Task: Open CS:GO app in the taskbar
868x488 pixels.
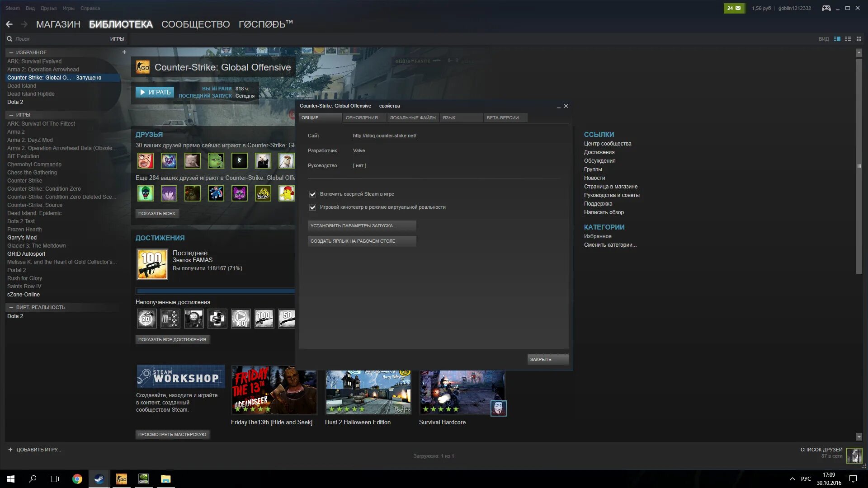Action: pos(121,479)
